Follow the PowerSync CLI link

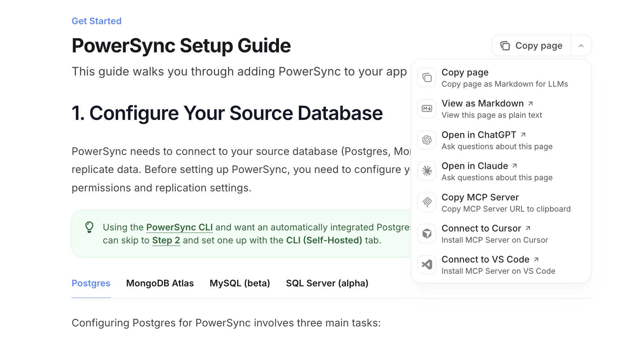180,227
